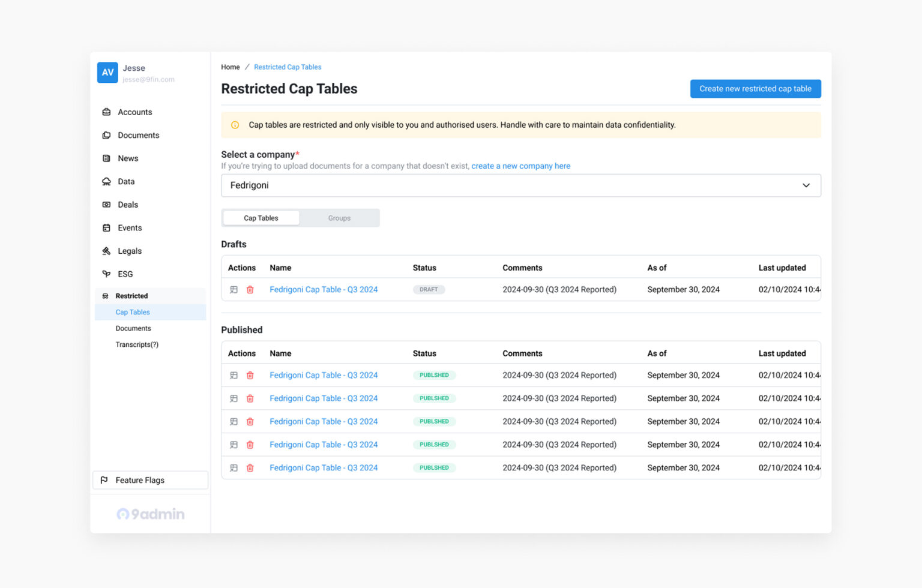Click the Drafts section heading
The width and height of the screenshot is (922, 588).
[x=234, y=244]
